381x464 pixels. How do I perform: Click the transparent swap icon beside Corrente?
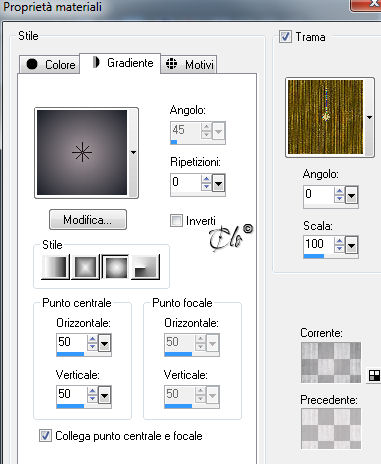374,376
